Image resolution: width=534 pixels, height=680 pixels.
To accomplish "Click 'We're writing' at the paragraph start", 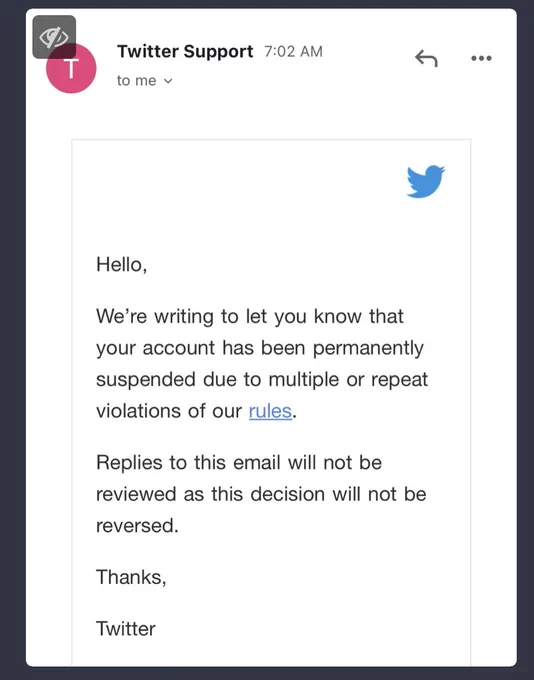I will (x=155, y=317).
